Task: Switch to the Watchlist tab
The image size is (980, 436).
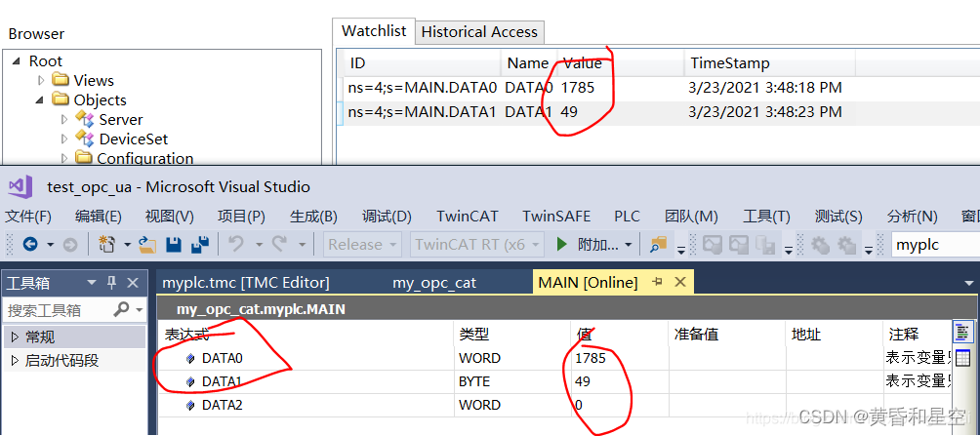Action: tap(374, 30)
